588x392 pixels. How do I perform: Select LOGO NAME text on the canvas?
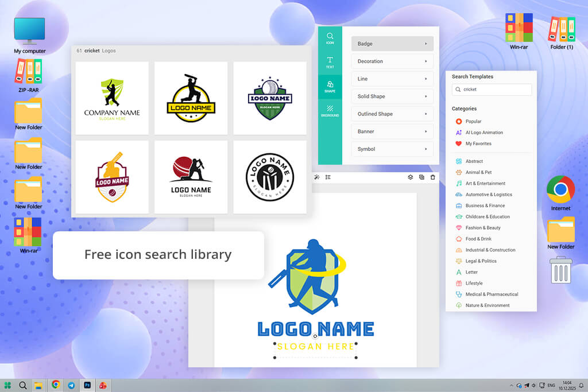[x=316, y=329]
